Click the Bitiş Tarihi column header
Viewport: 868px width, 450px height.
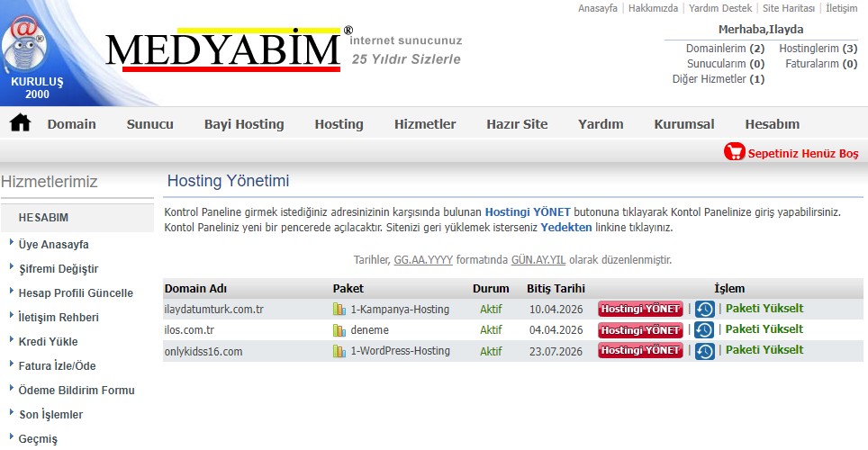[556, 288]
